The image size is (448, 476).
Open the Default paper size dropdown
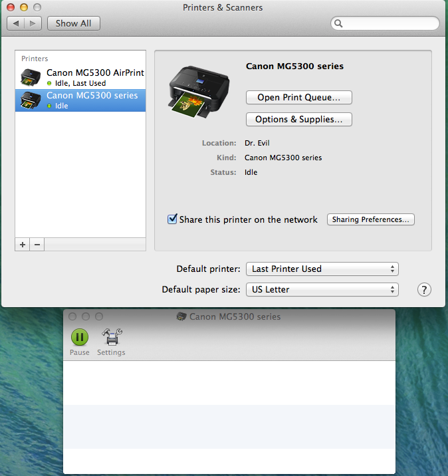pos(322,290)
